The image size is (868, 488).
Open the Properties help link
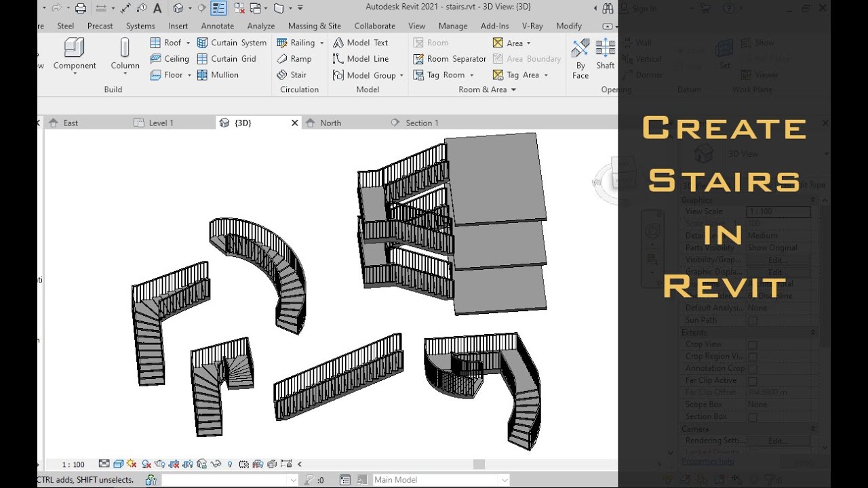point(708,462)
